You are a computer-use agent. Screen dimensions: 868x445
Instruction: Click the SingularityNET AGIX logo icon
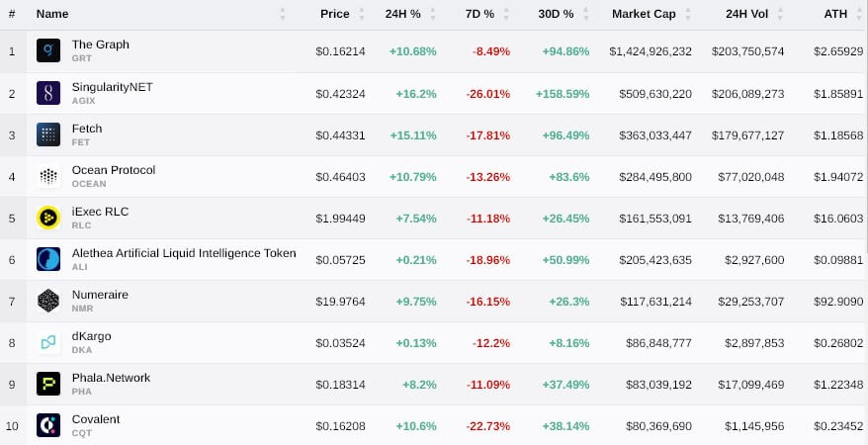pos(48,93)
